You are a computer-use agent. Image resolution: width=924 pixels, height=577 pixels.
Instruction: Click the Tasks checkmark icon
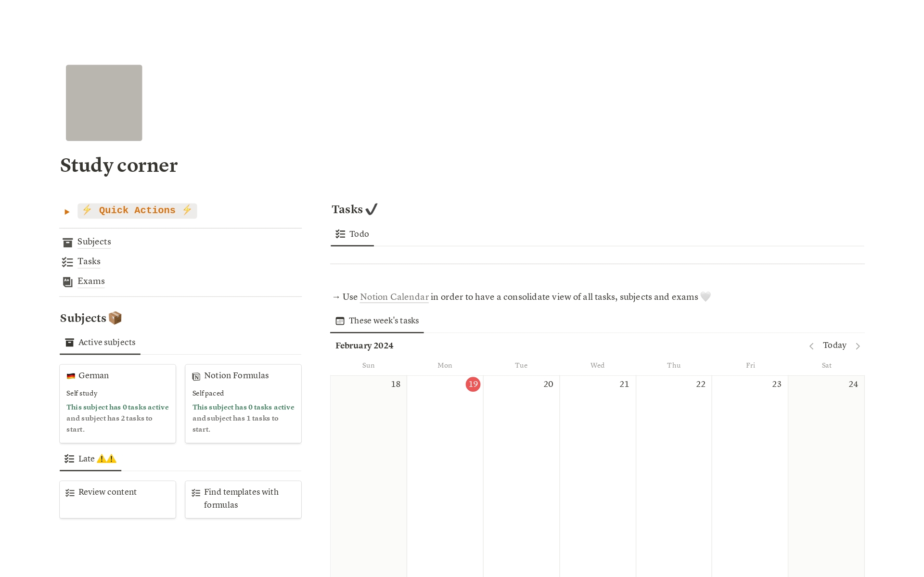click(372, 209)
